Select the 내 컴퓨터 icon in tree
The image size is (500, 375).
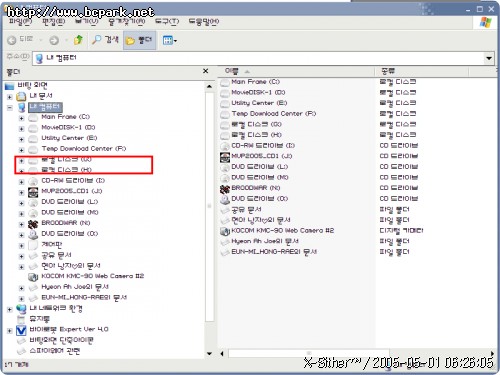(22, 107)
